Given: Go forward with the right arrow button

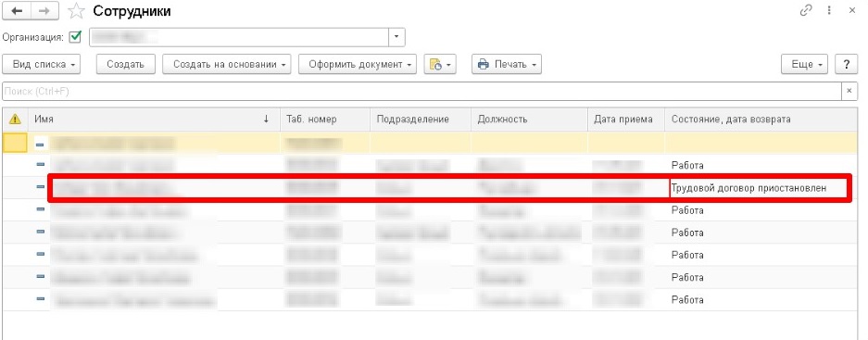Looking at the screenshot, I should point(44,11).
